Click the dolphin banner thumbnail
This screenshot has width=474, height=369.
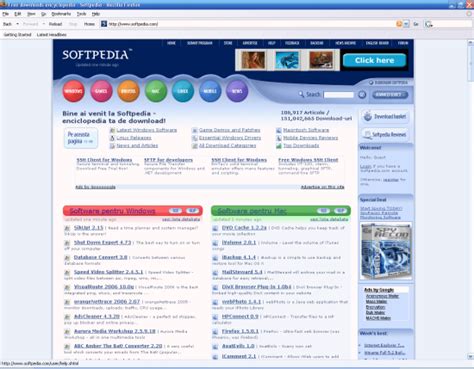point(287,60)
